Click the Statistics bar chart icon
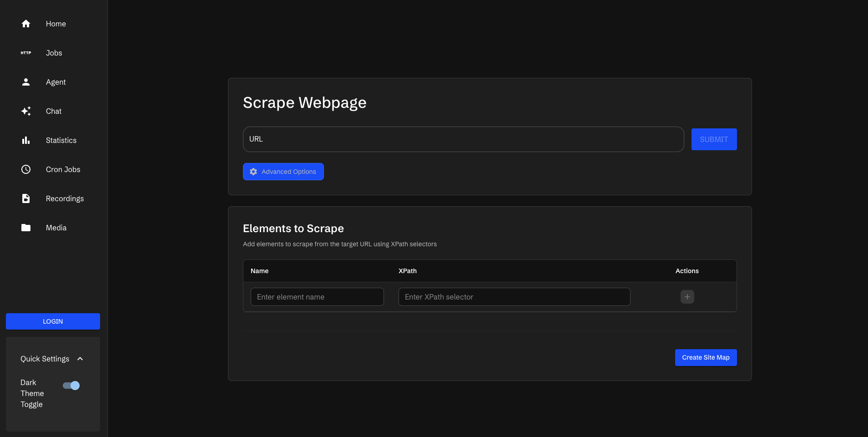Viewport: 868px width, 437px height. [x=26, y=140]
